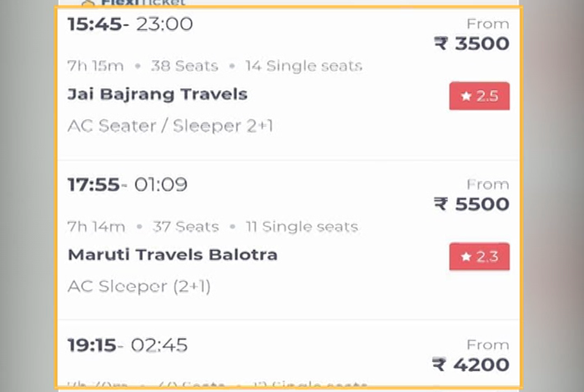Select the 15:45- 23:00 departure time
Image resolution: width=584 pixels, height=392 pixels.
pyautogui.click(x=130, y=24)
